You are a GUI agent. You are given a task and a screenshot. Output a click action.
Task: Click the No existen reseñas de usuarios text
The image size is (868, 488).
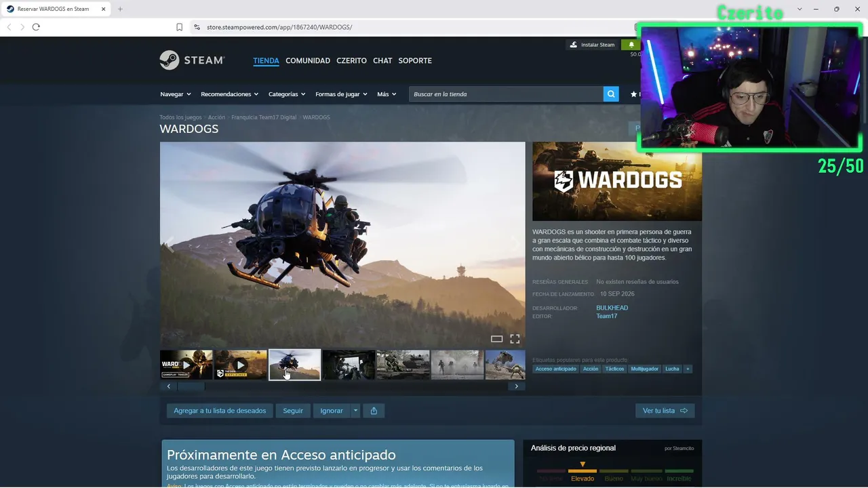pos(637,282)
